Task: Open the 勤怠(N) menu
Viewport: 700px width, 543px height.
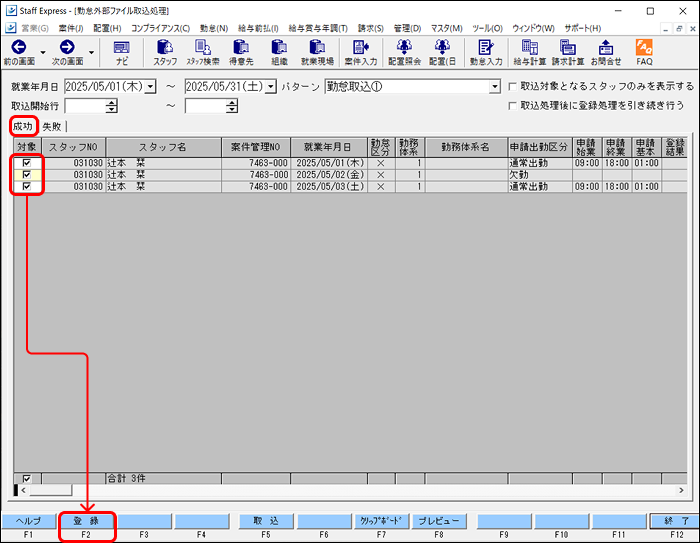Action: (x=214, y=28)
